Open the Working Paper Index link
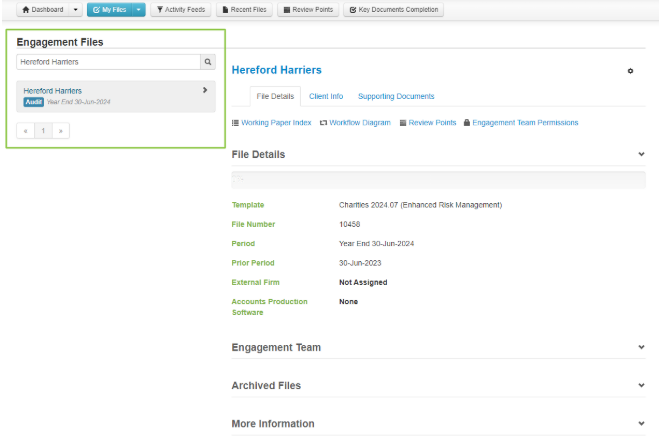 pyautogui.click(x=272, y=123)
